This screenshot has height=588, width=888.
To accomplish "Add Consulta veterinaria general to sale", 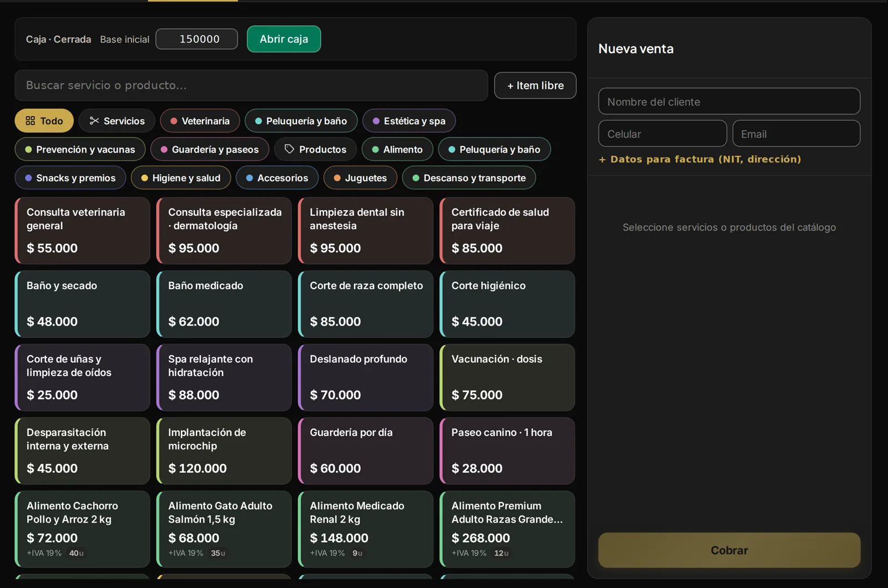I will pos(82,231).
